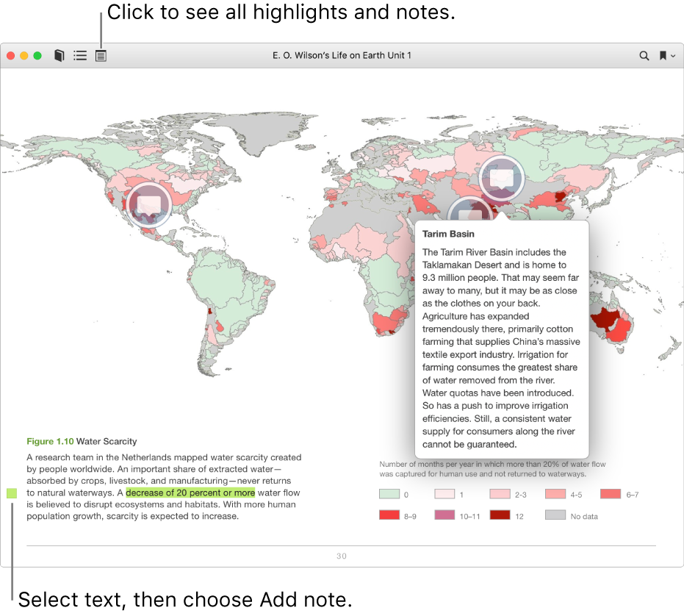Viewport: 684px width, 616px height.
Task: Show the table of contents list icon
Action: (x=80, y=55)
